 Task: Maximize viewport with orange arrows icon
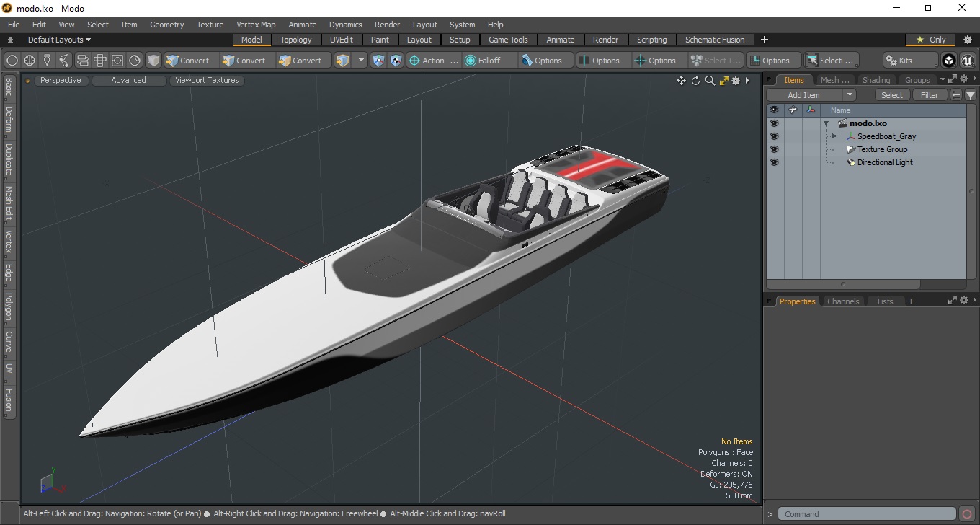723,81
